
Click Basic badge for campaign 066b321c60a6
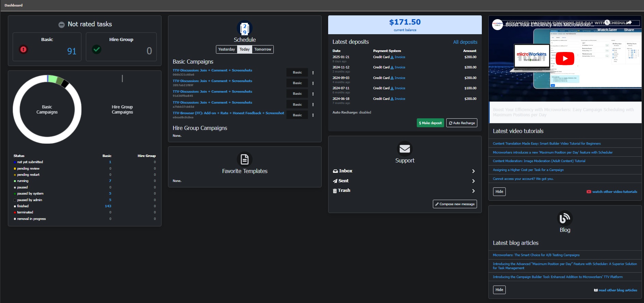(x=297, y=73)
